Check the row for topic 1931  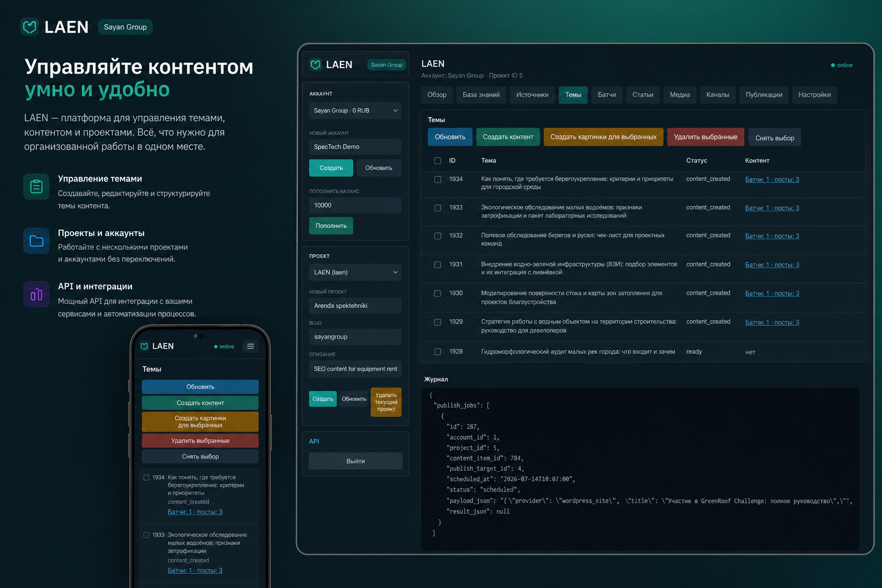pyautogui.click(x=438, y=265)
